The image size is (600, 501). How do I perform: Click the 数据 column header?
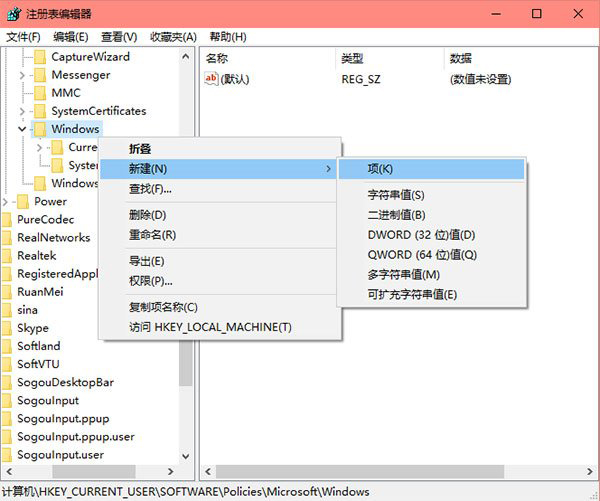click(x=521, y=59)
